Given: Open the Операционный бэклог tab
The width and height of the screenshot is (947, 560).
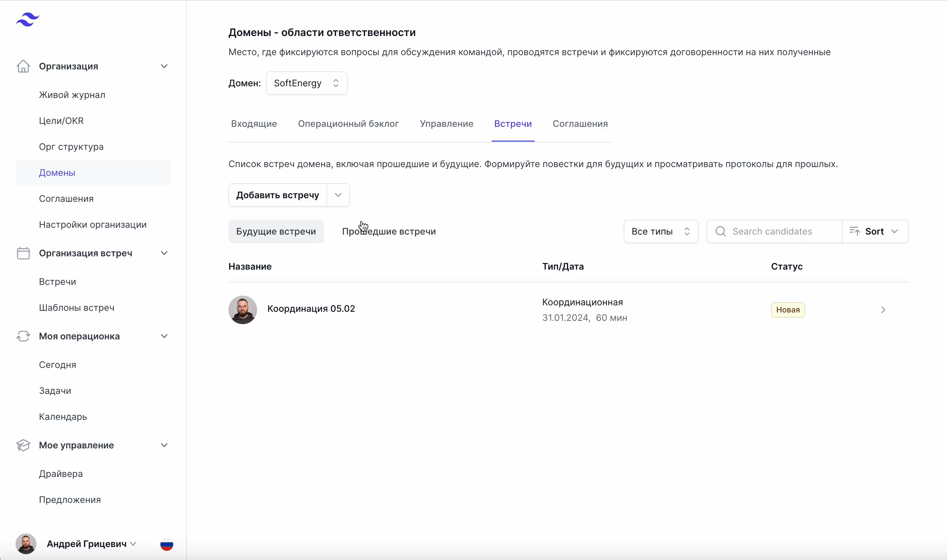Looking at the screenshot, I should coord(348,124).
